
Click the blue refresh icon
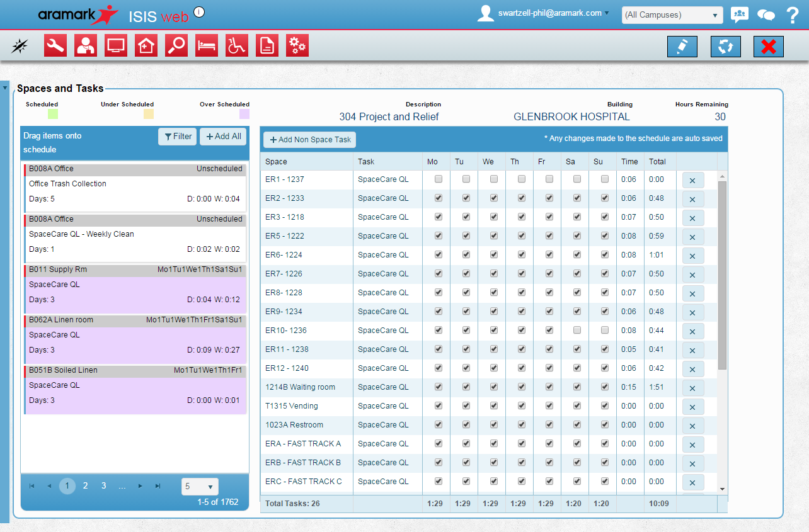(x=725, y=47)
